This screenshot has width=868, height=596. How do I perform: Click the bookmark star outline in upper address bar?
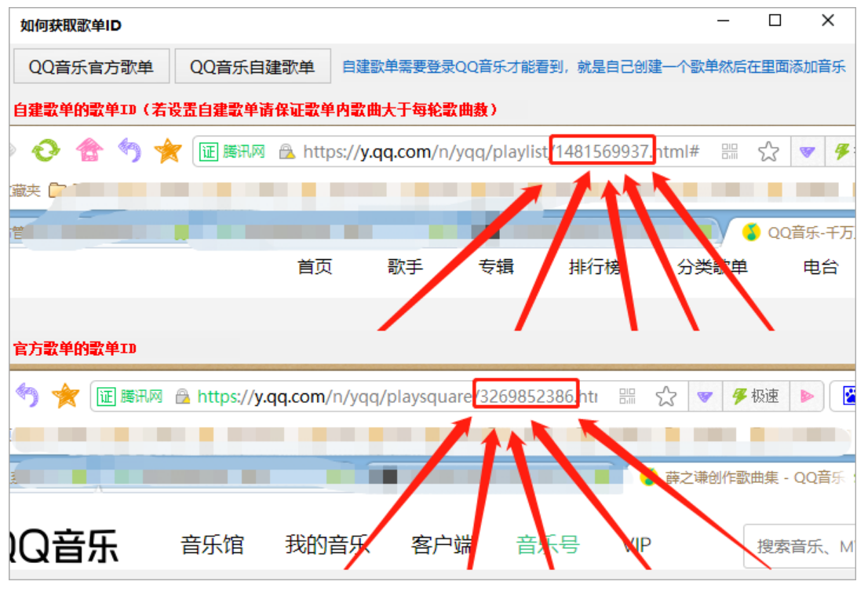point(768,152)
